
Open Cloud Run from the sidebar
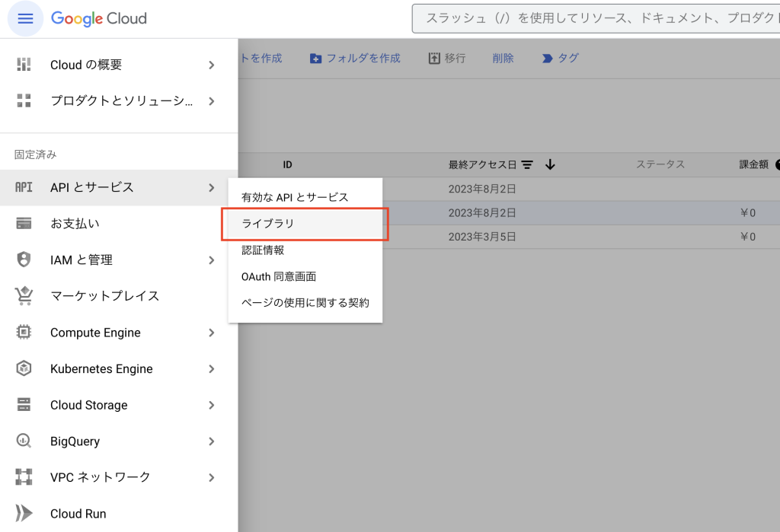point(119,513)
